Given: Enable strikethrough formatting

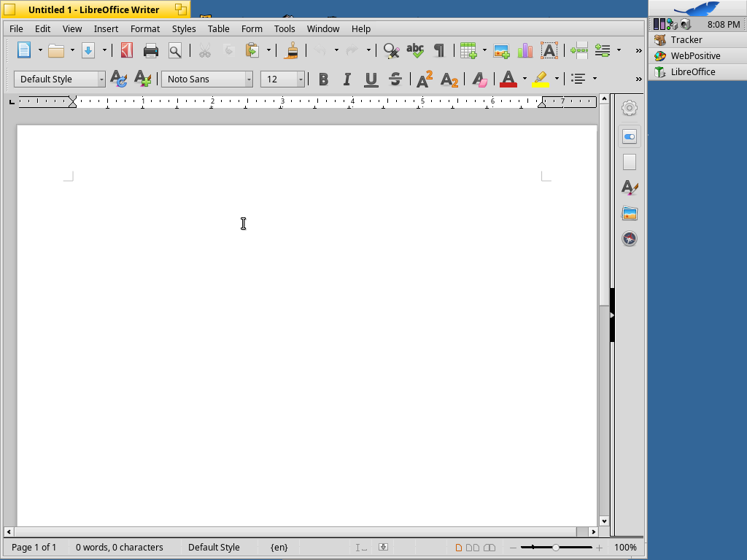Looking at the screenshot, I should click(395, 79).
